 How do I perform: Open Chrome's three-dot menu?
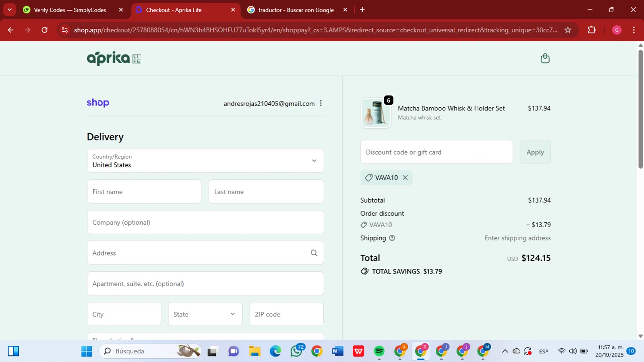634,30
